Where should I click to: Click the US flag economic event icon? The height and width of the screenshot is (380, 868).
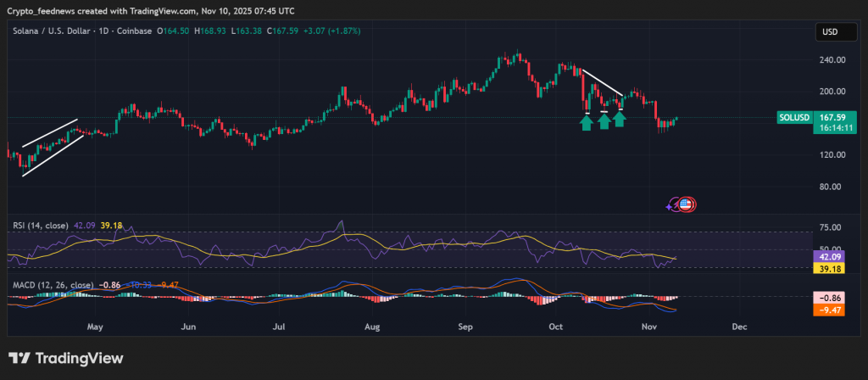(687, 204)
